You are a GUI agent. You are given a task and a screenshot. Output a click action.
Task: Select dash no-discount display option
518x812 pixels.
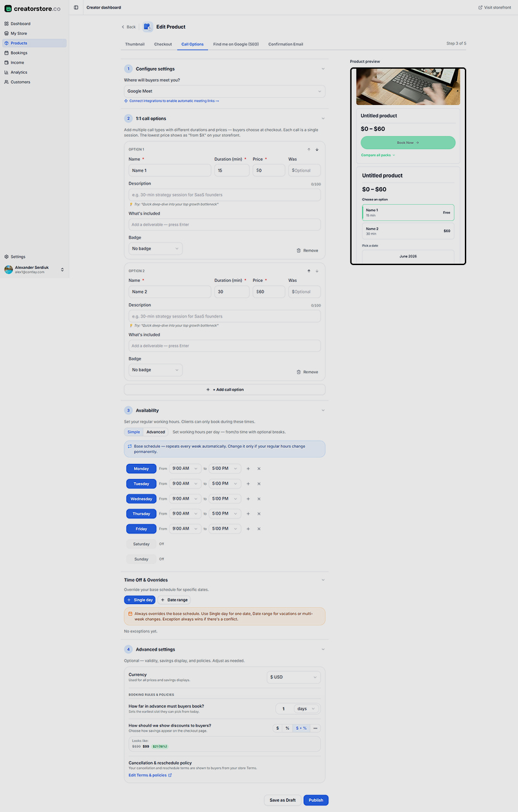[315, 728]
